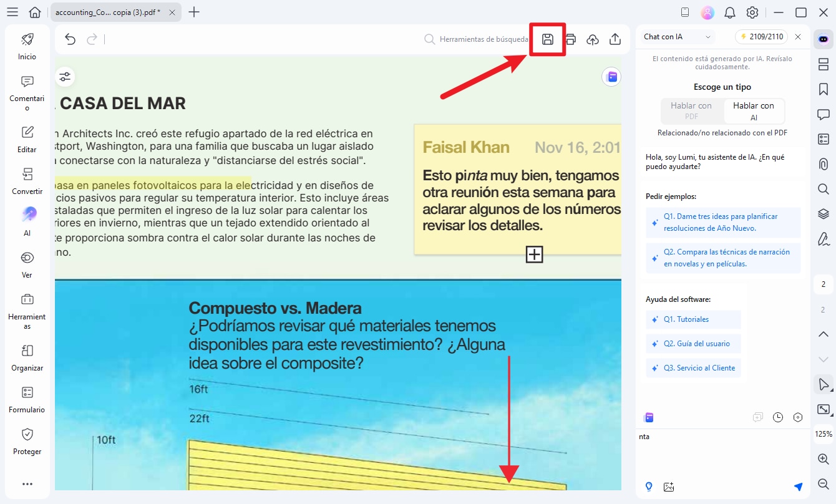Open the Editar menu in left sidebar
Screen dimensions: 836x504
(27, 138)
